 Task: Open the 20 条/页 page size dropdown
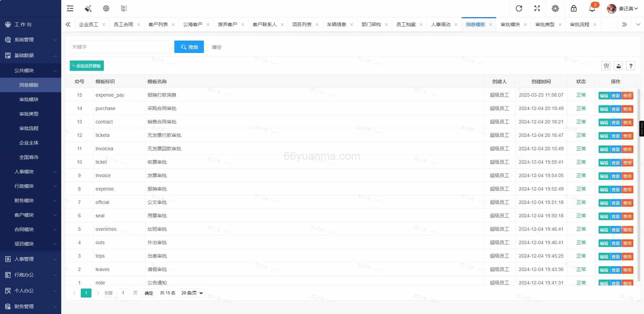[x=191, y=293]
